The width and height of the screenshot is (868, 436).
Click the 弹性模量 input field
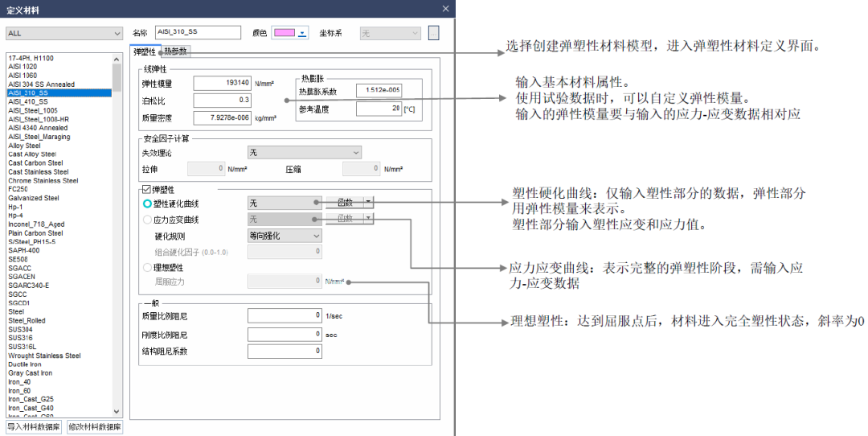pyautogui.click(x=223, y=83)
